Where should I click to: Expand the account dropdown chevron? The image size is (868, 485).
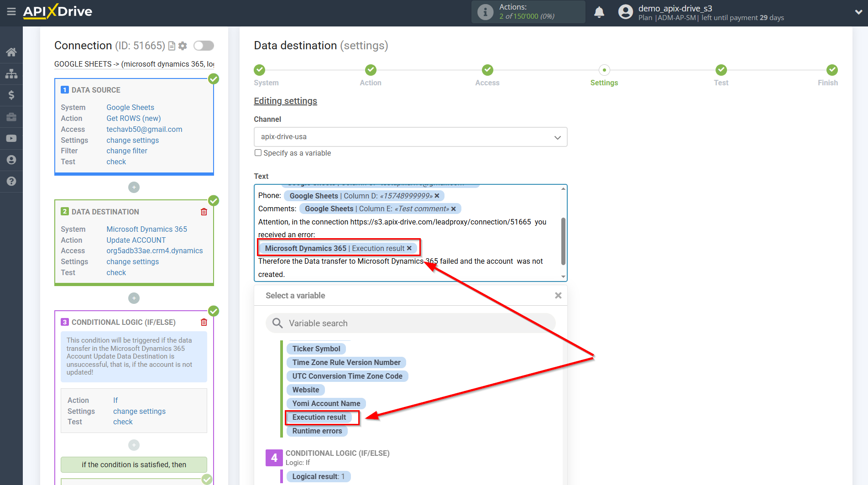click(x=858, y=12)
